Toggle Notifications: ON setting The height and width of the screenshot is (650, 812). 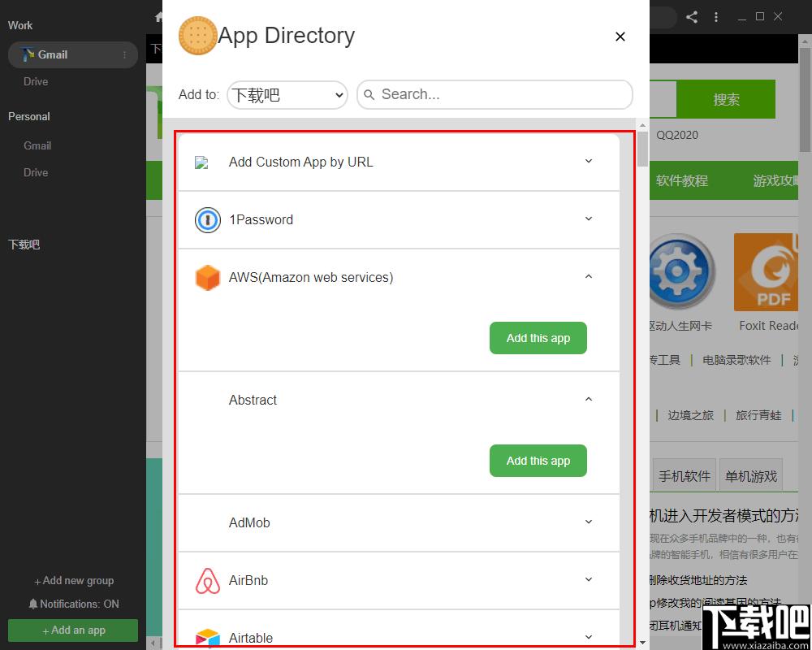pos(74,604)
